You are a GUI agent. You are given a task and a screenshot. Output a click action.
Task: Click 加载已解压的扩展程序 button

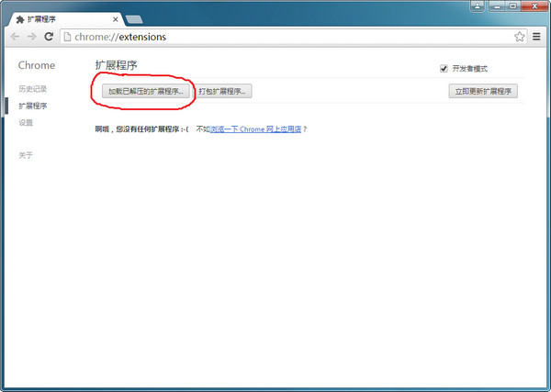click(146, 91)
